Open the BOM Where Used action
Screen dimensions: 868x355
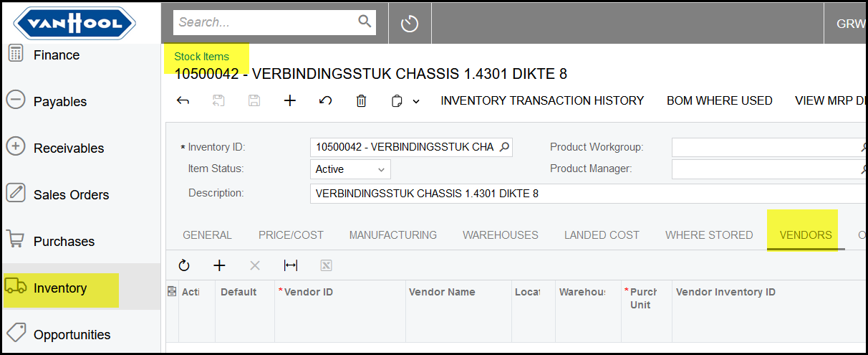[x=719, y=101]
